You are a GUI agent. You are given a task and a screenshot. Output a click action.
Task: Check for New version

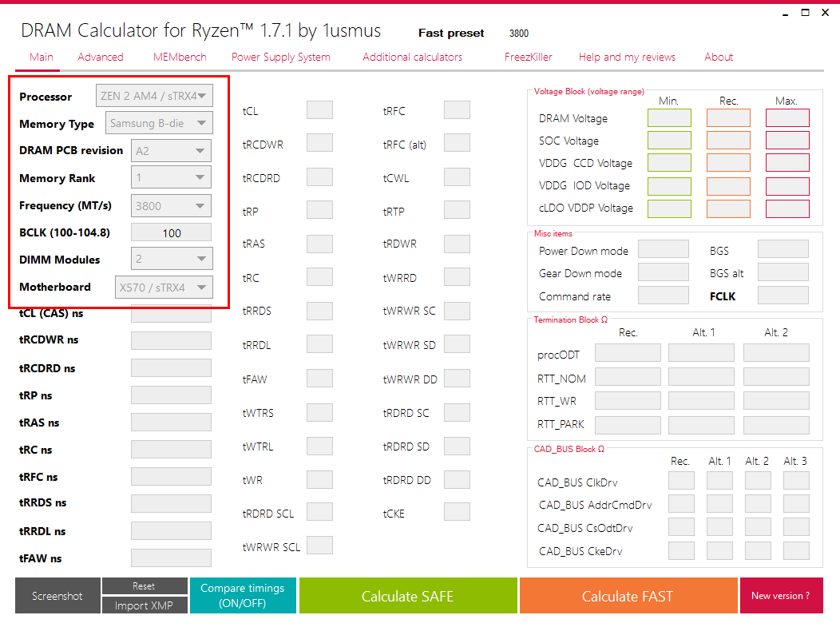coord(781,596)
